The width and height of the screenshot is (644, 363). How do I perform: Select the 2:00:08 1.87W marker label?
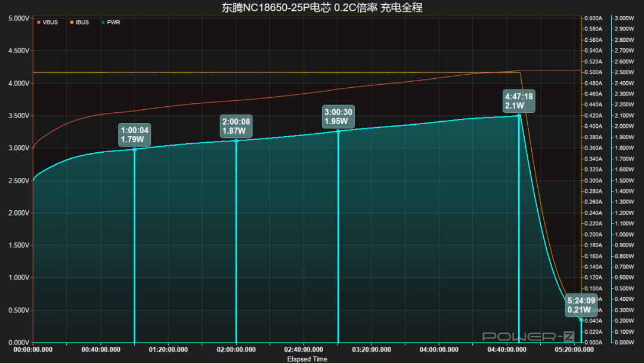tap(236, 126)
